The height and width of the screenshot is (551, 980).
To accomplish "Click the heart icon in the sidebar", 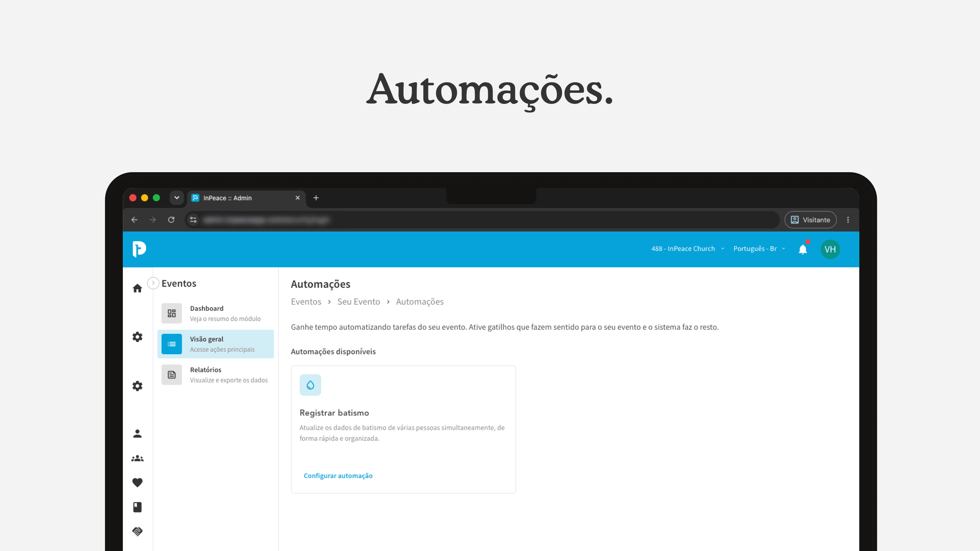I will (x=137, y=482).
